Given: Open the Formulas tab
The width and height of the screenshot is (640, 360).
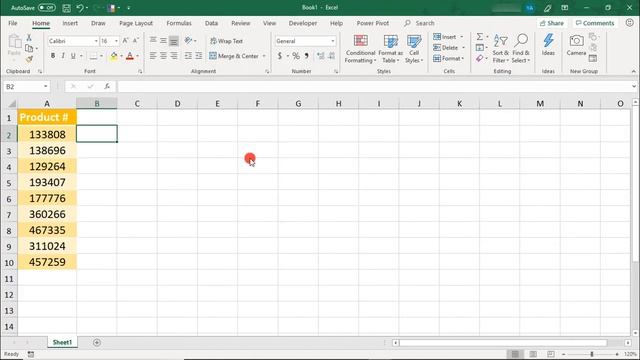Looking at the screenshot, I should click(x=179, y=23).
